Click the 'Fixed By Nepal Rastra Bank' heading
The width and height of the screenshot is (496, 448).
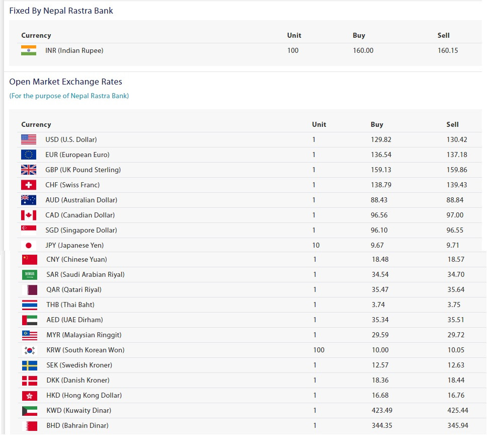pos(61,11)
